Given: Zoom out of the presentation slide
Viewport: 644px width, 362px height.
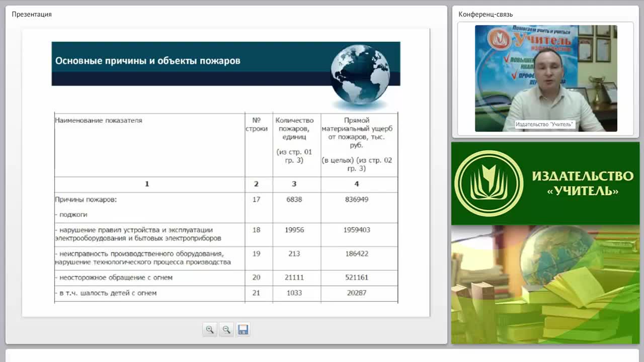Looking at the screenshot, I should 226,330.
